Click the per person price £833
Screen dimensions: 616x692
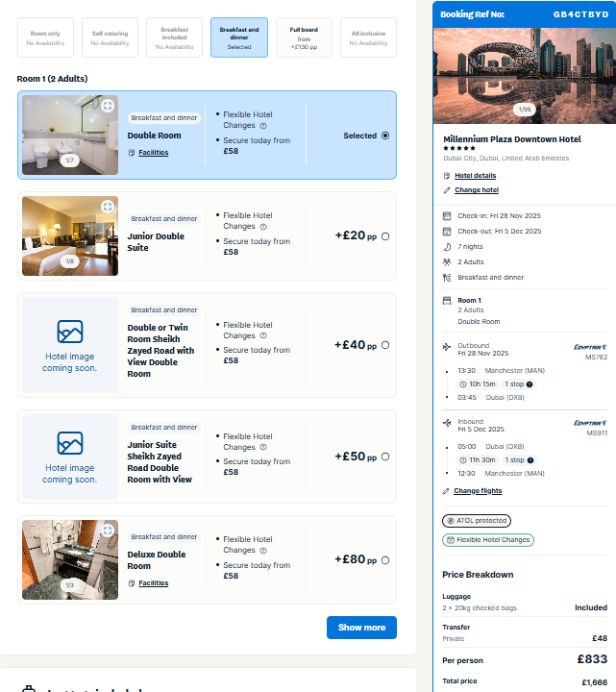(x=592, y=659)
